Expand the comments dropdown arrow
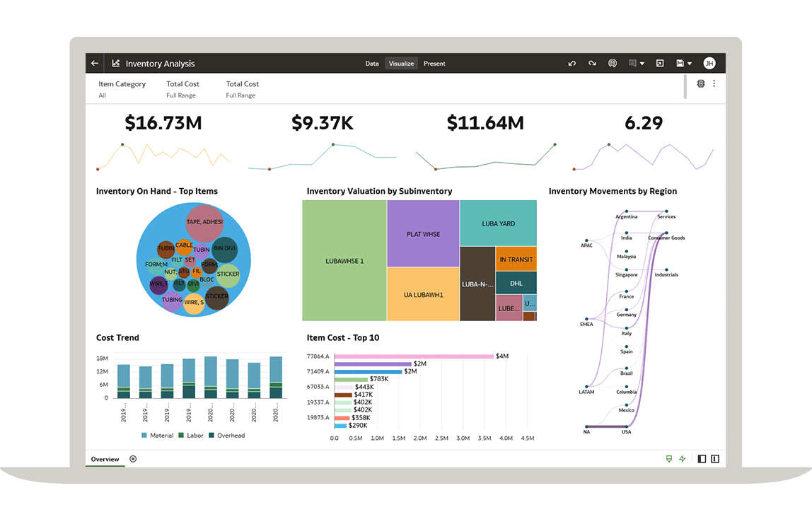Viewport: 812px width, 512px height. pos(642,64)
